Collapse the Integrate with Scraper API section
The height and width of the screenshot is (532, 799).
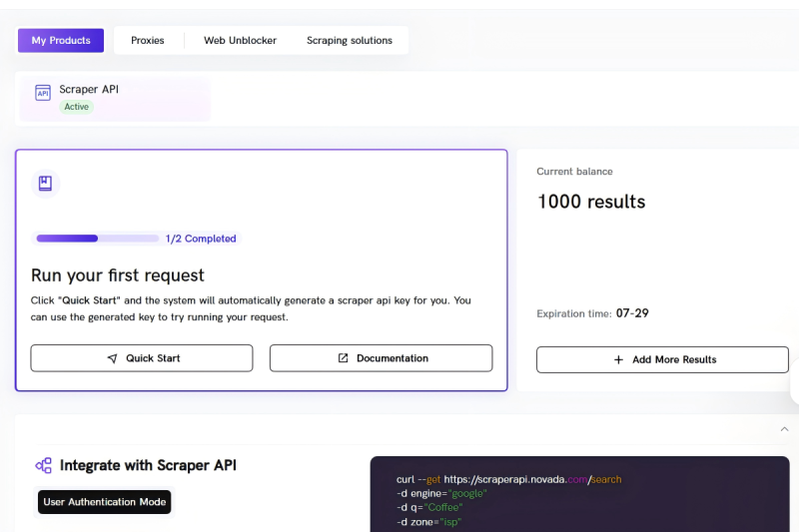click(784, 429)
